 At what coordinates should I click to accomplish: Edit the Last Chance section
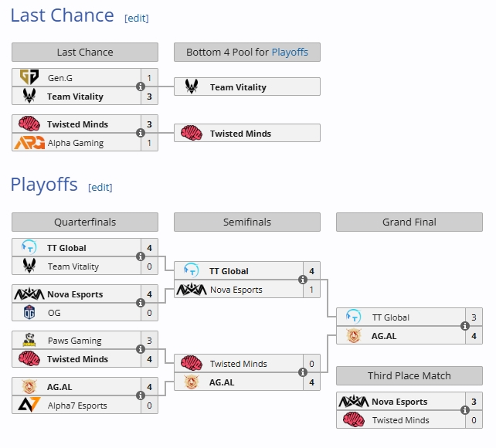[x=137, y=18]
